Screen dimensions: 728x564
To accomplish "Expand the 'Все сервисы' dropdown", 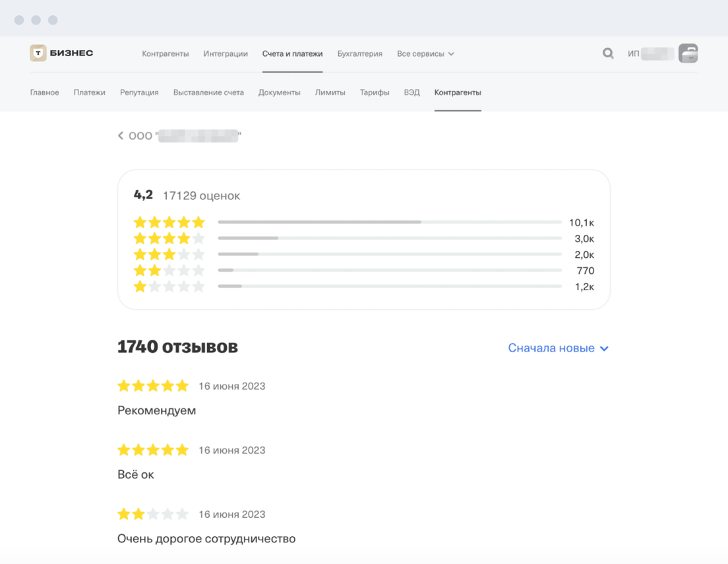I will 425,54.
